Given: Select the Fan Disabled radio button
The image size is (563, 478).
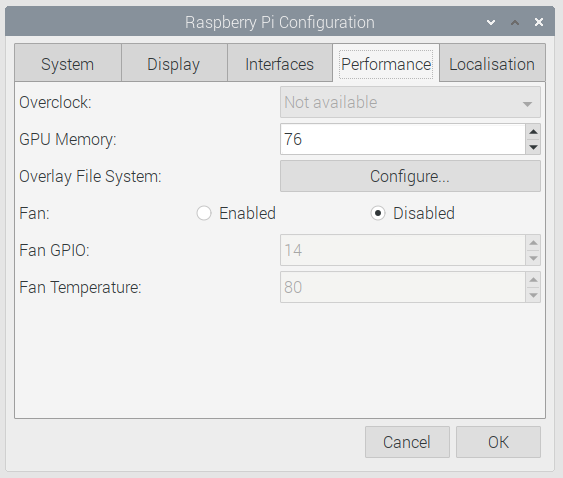Looking at the screenshot, I should [378, 213].
